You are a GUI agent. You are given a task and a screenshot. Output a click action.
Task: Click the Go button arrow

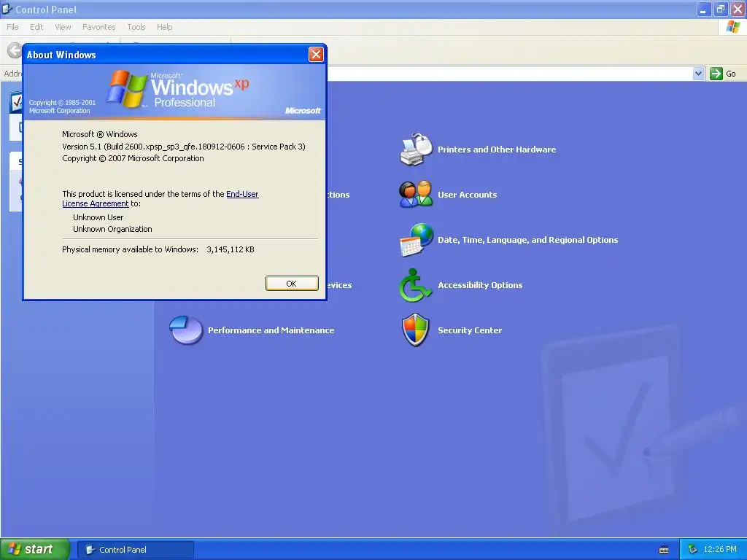click(x=716, y=74)
